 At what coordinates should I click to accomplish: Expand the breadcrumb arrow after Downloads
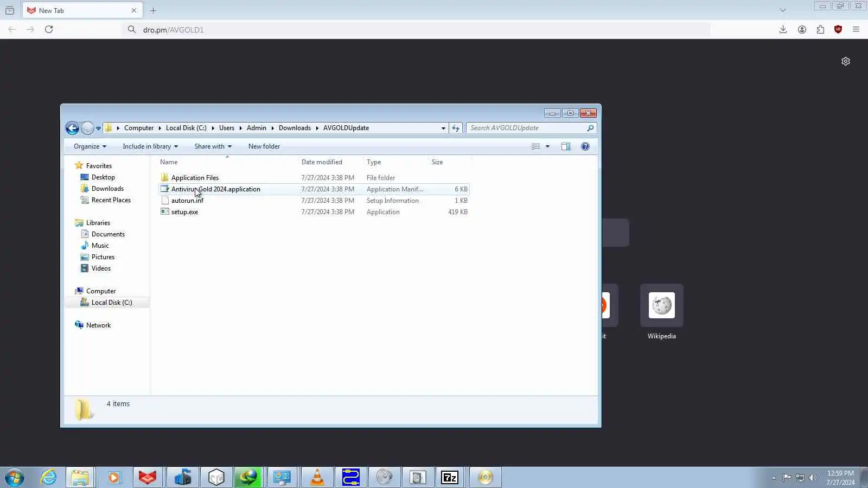point(317,128)
